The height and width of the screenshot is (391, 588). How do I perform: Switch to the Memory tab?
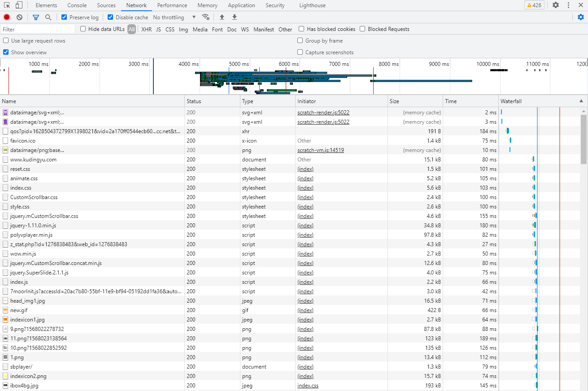pyautogui.click(x=207, y=5)
